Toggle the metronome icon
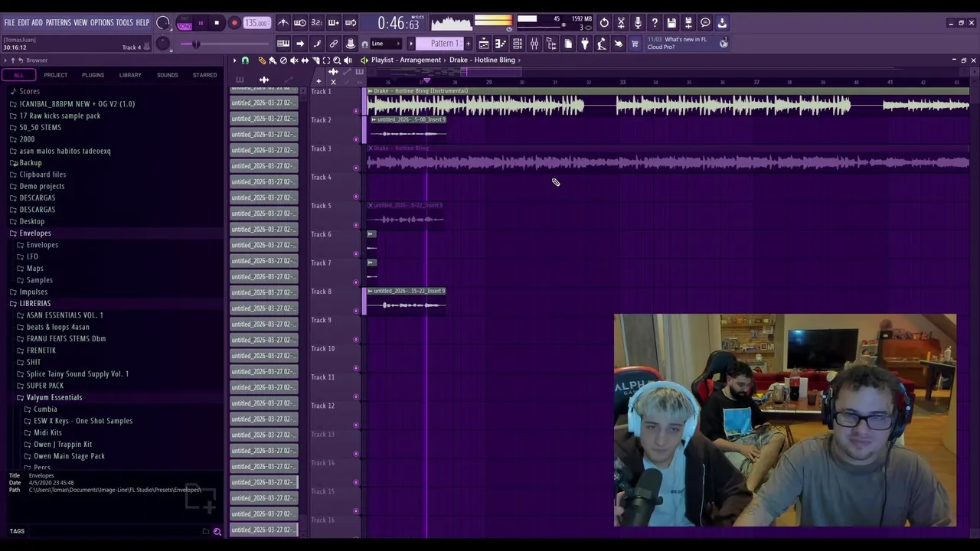980x551 pixels. (x=284, y=23)
